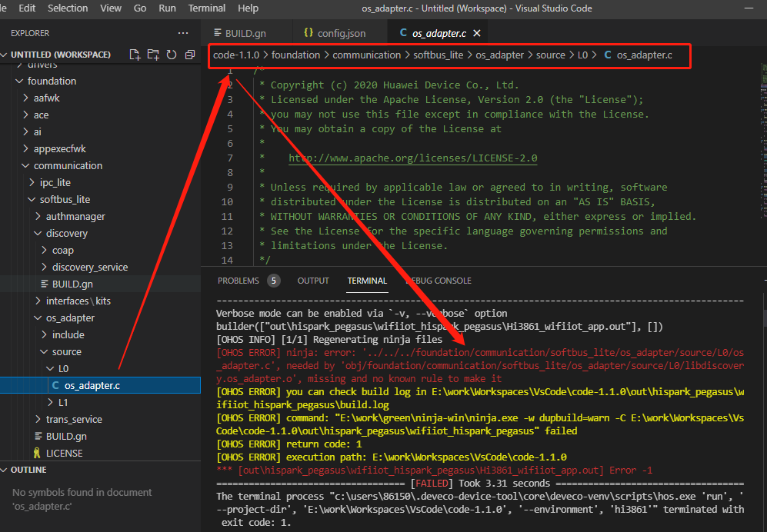767x532 pixels.
Task: Select os_adapter.c in the file tree
Action: coord(92,385)
